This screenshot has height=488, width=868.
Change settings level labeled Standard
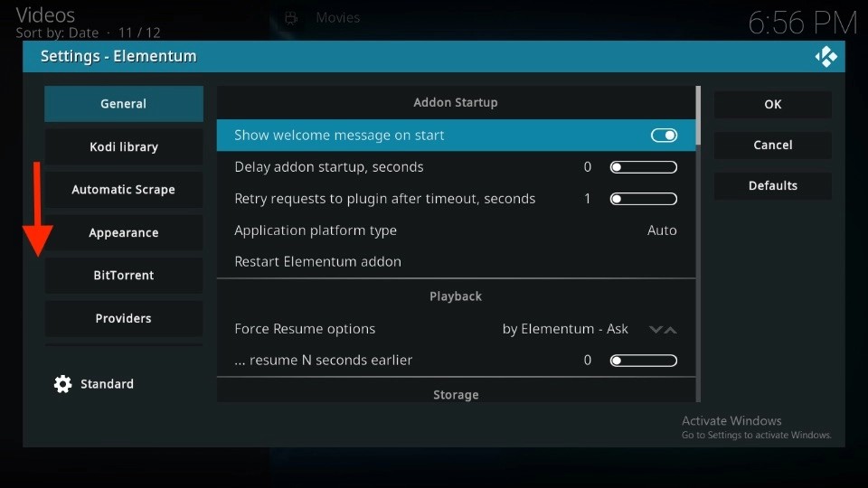point(107,384)
